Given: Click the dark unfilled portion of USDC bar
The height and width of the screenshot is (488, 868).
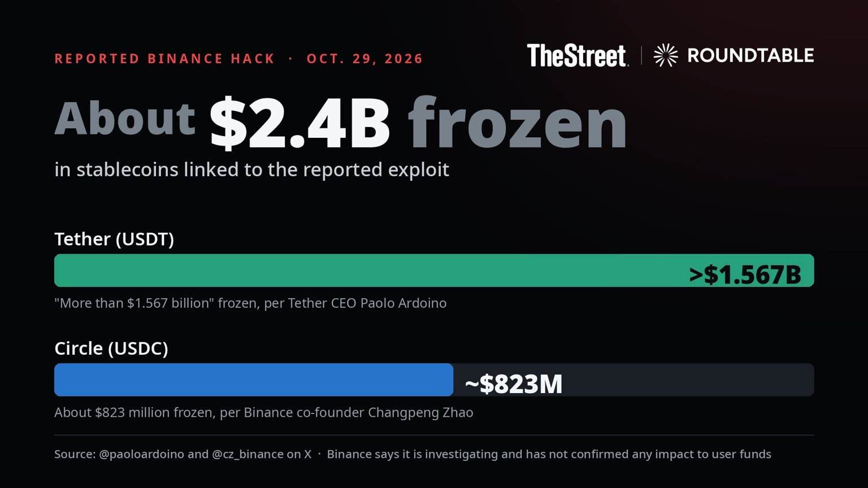Looking at the screenshot, I should coord(633,380).
